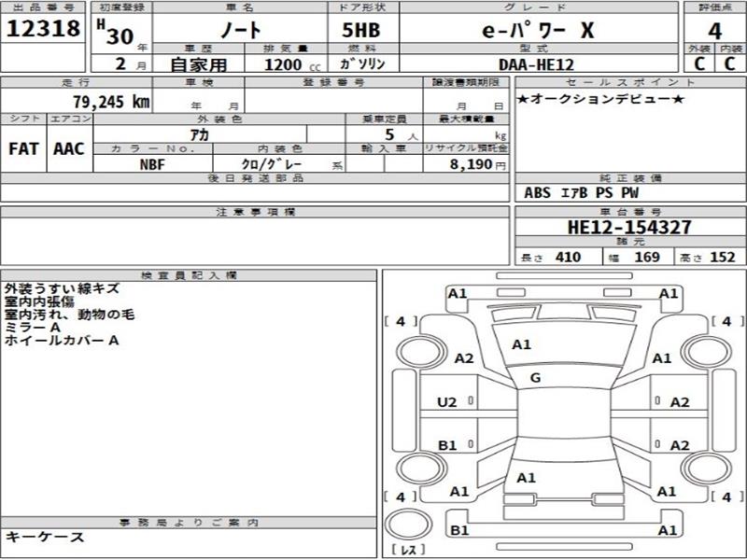Click the office notice キーケース
The image size is (747, 560).
(45, 538)
